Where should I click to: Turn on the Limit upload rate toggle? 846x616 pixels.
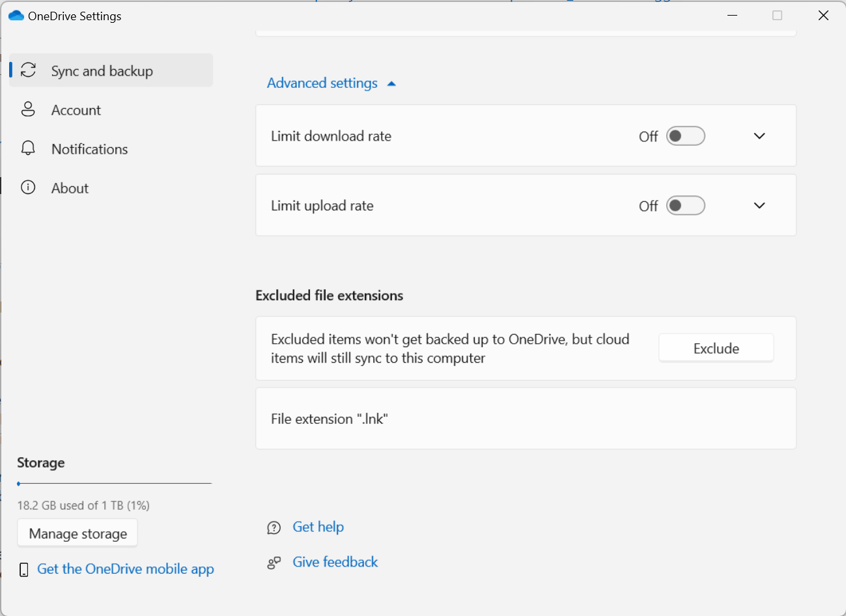685,205
